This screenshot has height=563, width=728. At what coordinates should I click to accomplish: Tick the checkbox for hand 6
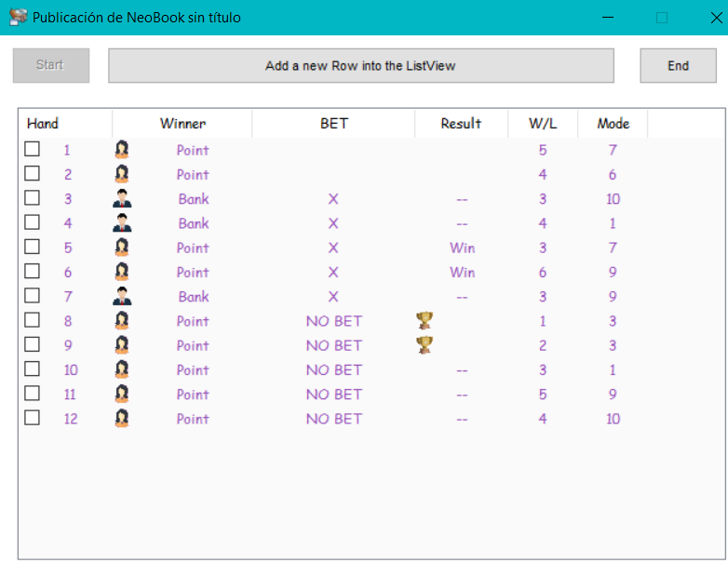(x=32, y=271)
